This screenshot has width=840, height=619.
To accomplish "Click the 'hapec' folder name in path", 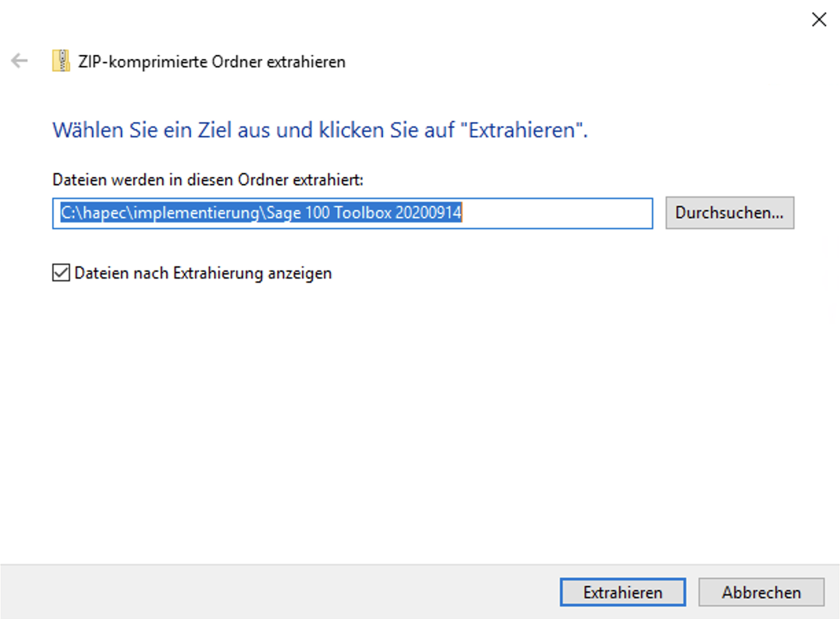I will coord(103,213).
